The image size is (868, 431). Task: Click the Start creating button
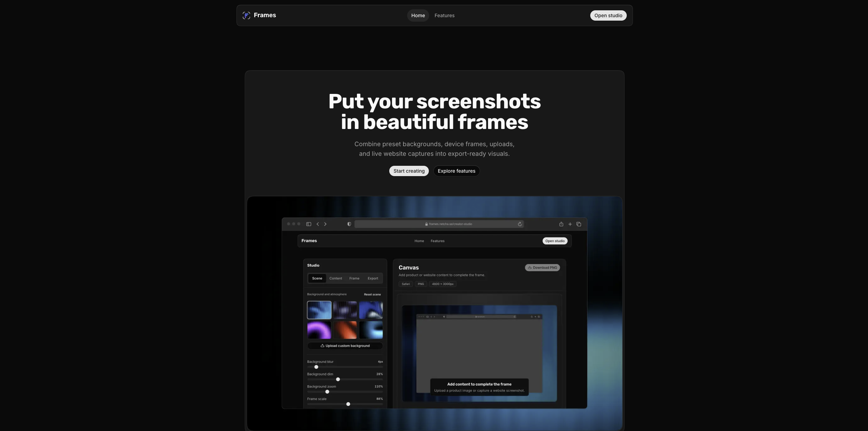[x=409, y=171]
